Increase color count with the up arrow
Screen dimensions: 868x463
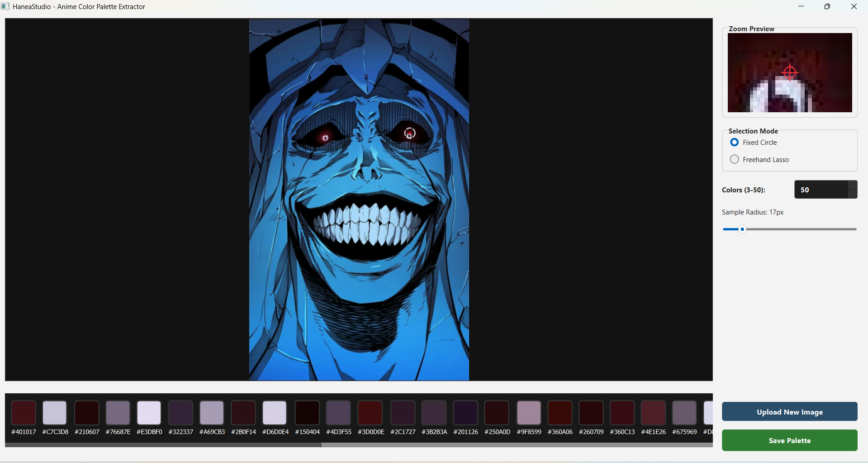(x=853, y=185)
